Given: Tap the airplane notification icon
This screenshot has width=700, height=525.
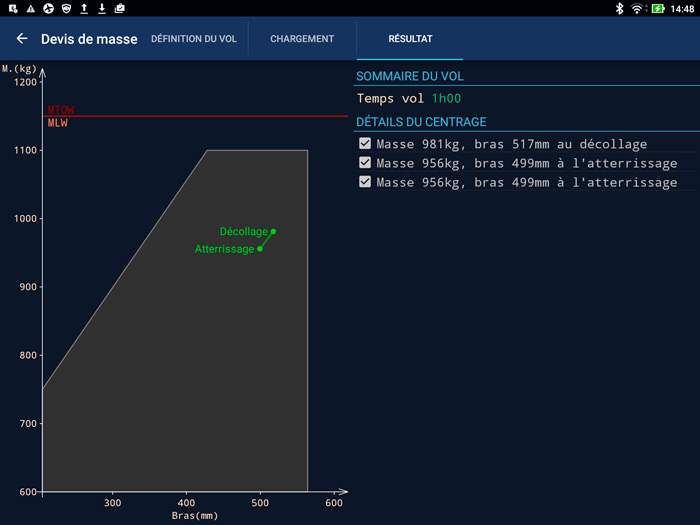Looking at the screenshot, I should tap(47, 8).
